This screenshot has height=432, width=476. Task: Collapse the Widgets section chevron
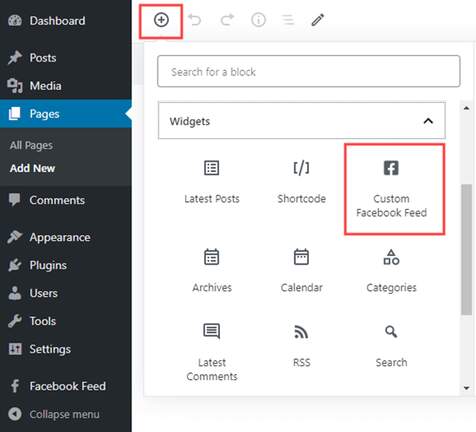tap(428, 121)
